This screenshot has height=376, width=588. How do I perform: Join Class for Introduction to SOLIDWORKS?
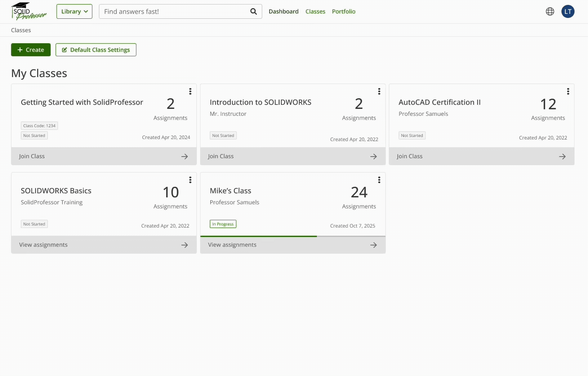pyautogui.click(x=293, y=156)
